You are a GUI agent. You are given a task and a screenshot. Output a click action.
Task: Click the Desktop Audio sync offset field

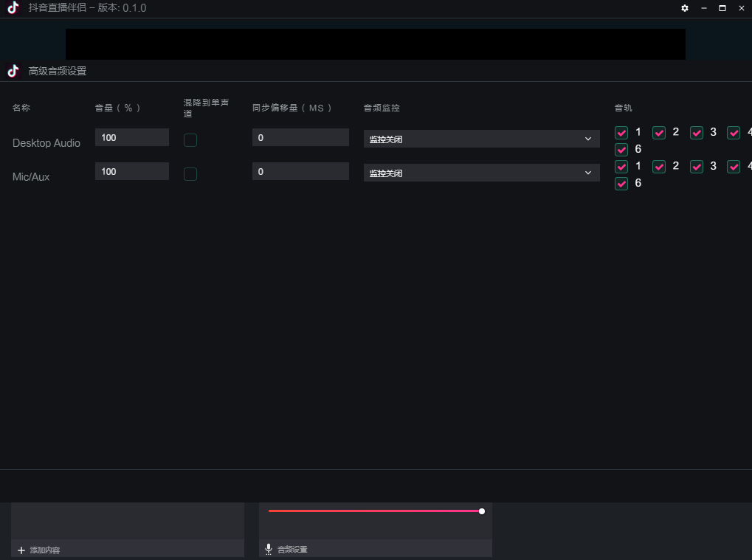pos(300,137)
